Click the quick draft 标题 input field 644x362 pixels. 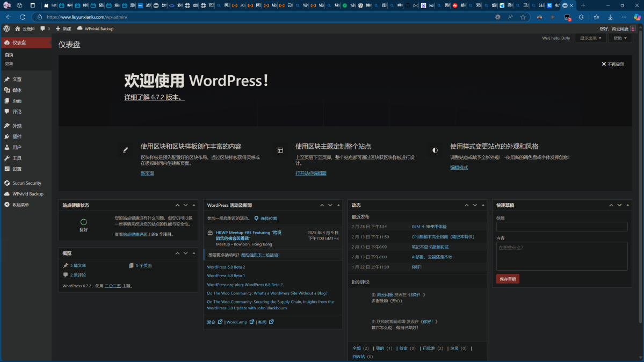(561, 227)
